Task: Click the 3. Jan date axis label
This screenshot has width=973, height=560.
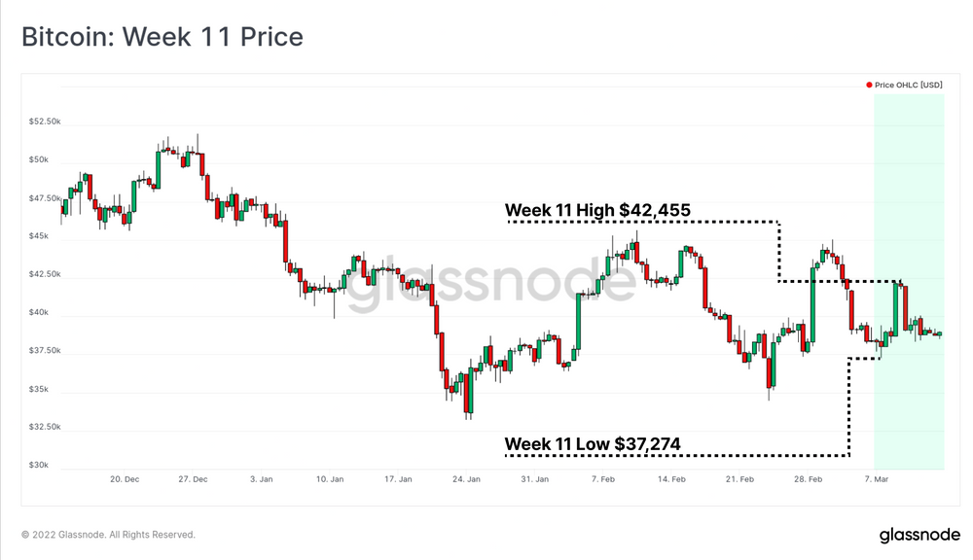Action: 261,479
